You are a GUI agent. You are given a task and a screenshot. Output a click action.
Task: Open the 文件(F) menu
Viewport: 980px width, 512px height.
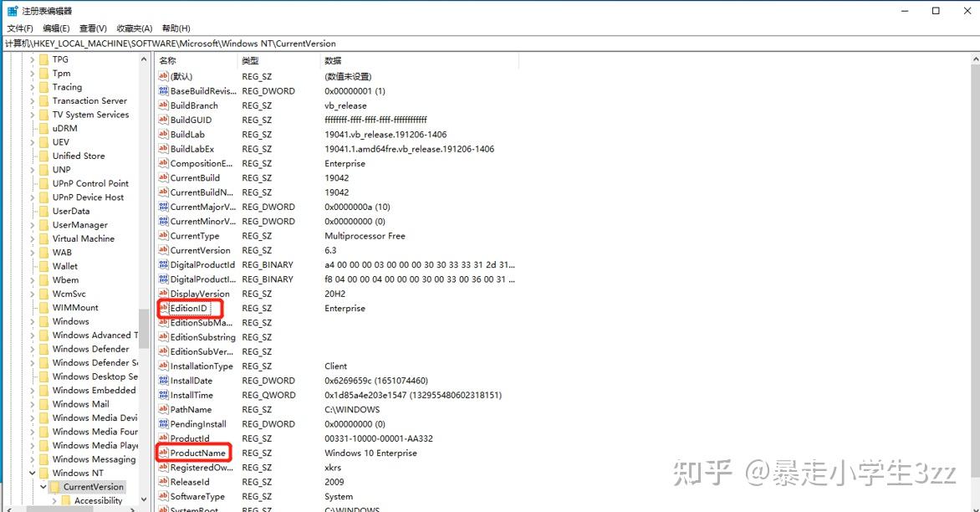20,28
